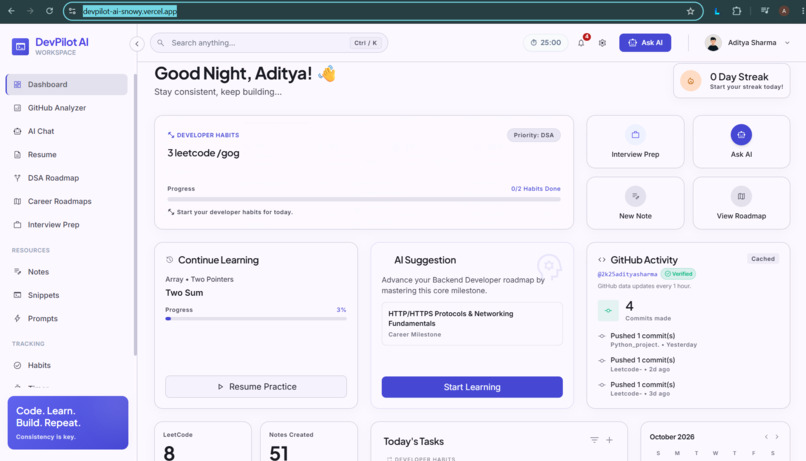Click the 0/2 Habits Done link

536,189
